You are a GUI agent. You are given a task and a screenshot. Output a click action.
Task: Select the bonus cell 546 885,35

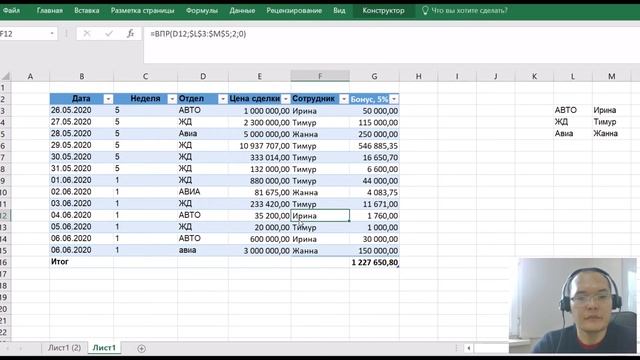374,146
